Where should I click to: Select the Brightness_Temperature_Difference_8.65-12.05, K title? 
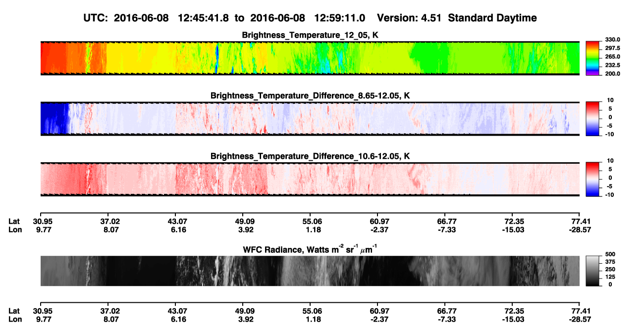(310, 95)
